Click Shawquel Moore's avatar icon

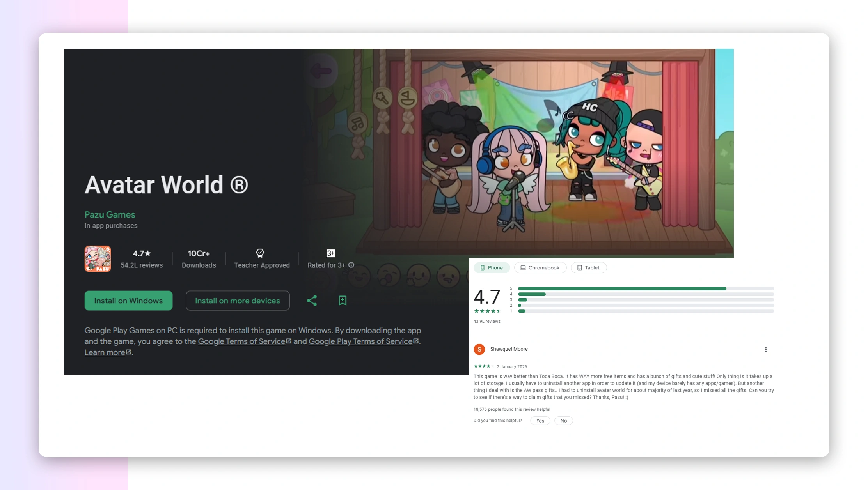point(479,349)
